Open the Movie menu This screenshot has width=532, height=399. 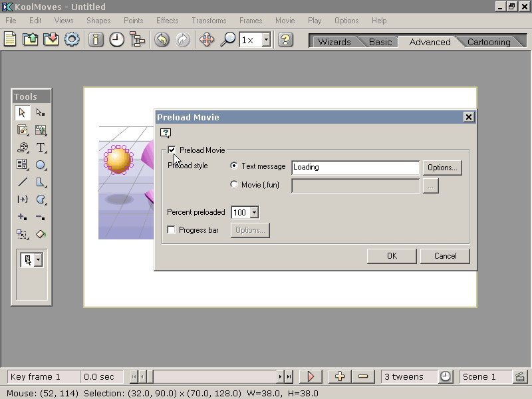point(285,21)
